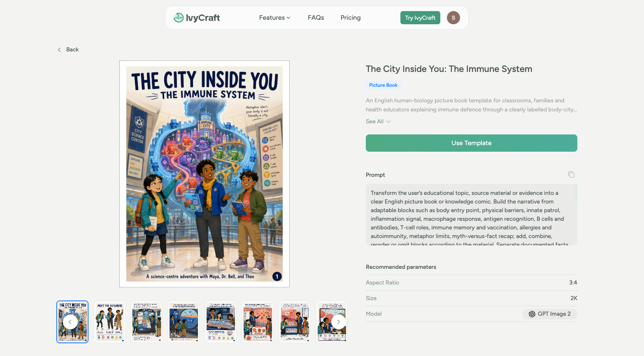Show previous thumbnails with the left arrow

coord(70,322)
